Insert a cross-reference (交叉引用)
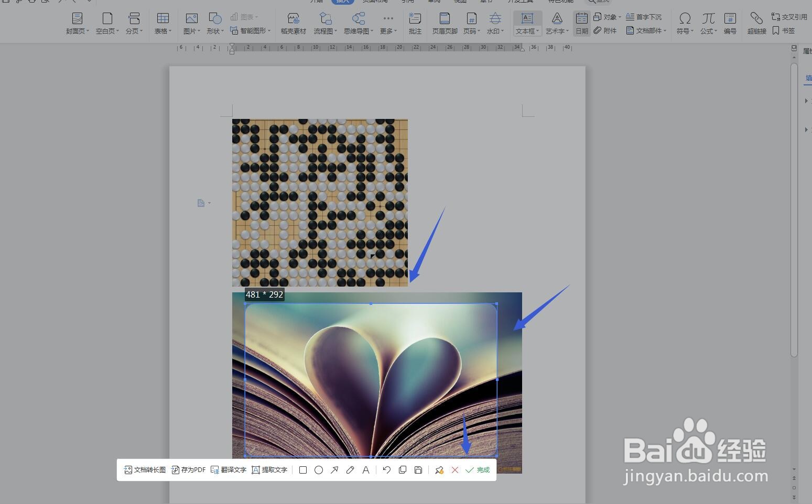 (789, 17)
